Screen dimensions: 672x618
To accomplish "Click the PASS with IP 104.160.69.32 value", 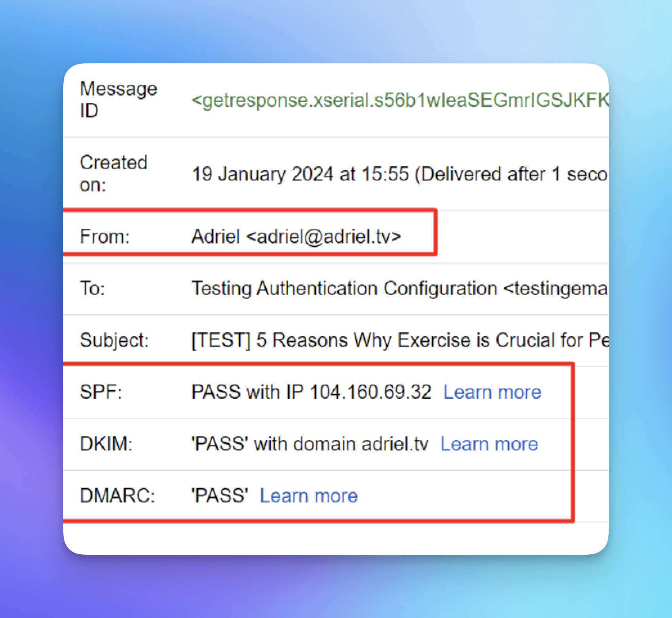I will coord(311,392).
